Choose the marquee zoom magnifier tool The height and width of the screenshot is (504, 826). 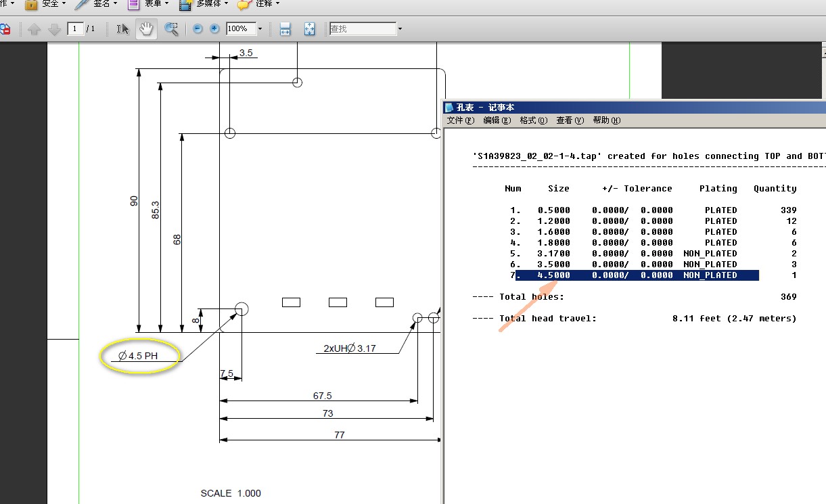coord(172,29)
